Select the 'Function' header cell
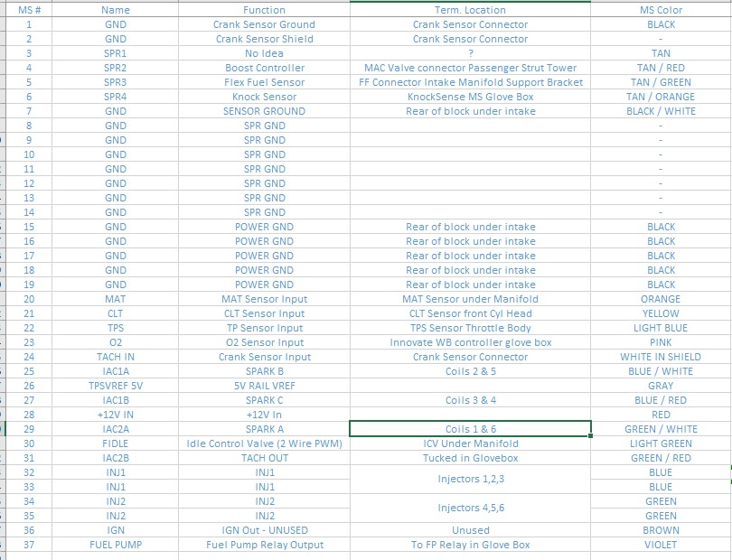Screen dimensions: 732x560 point(264,10)
